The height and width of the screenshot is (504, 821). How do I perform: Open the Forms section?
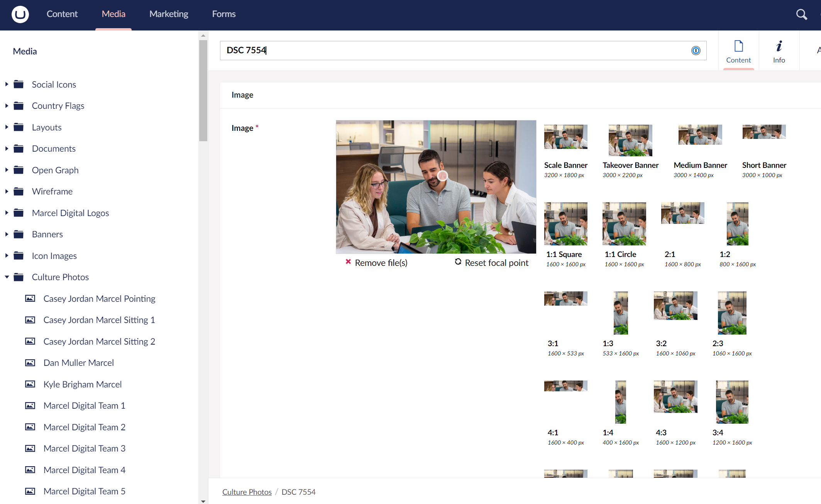(x=223, y=14)
